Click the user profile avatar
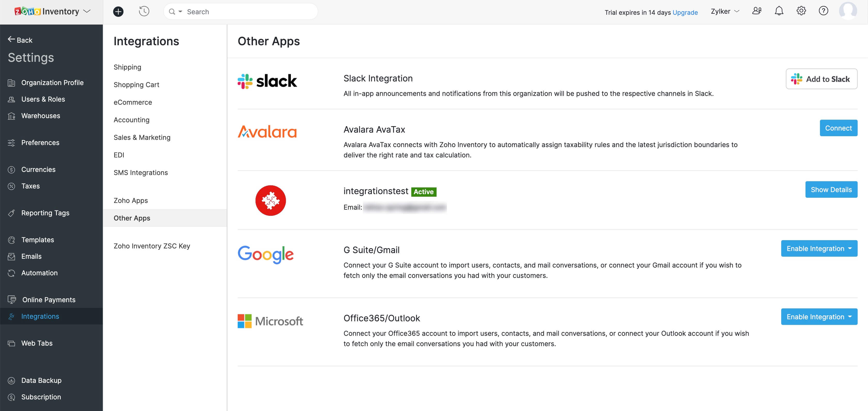 (x=848, y=11)
